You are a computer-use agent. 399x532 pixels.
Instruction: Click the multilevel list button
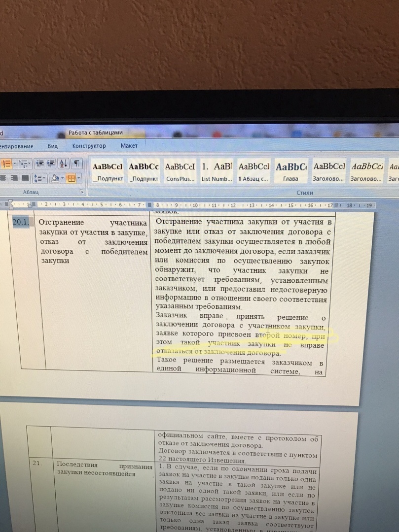point(25,164)
